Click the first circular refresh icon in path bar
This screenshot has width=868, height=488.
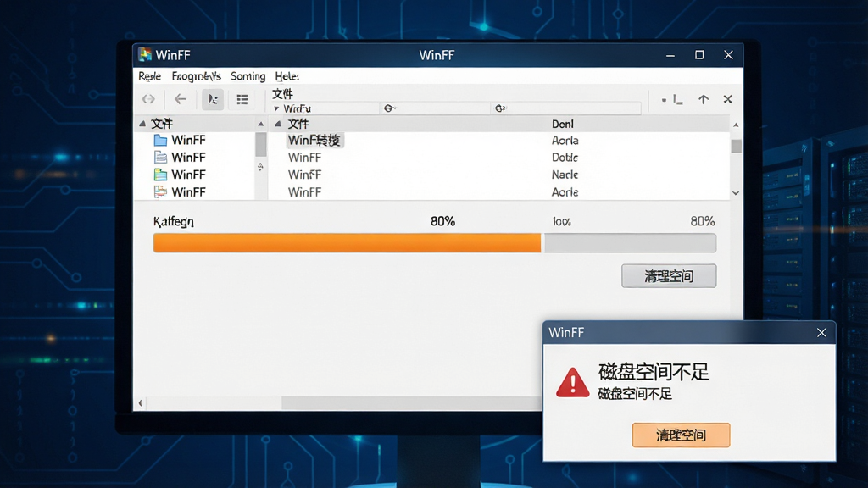389,108
